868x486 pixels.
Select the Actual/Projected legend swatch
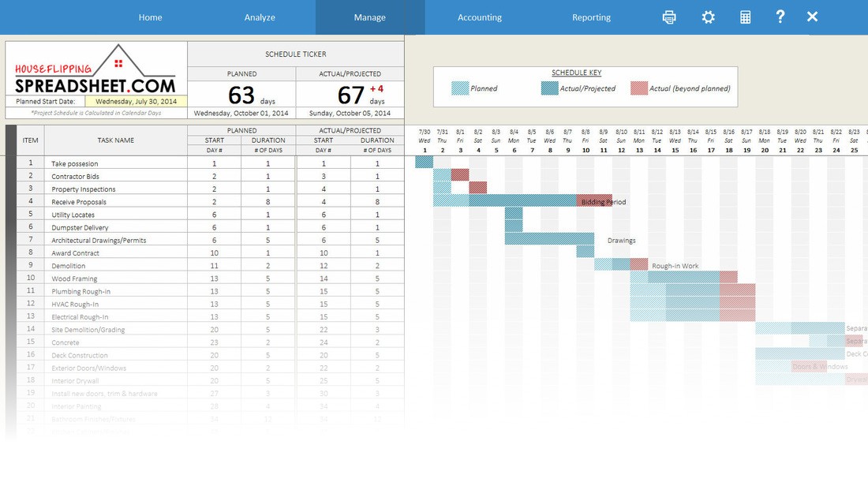tap(550, 88)
